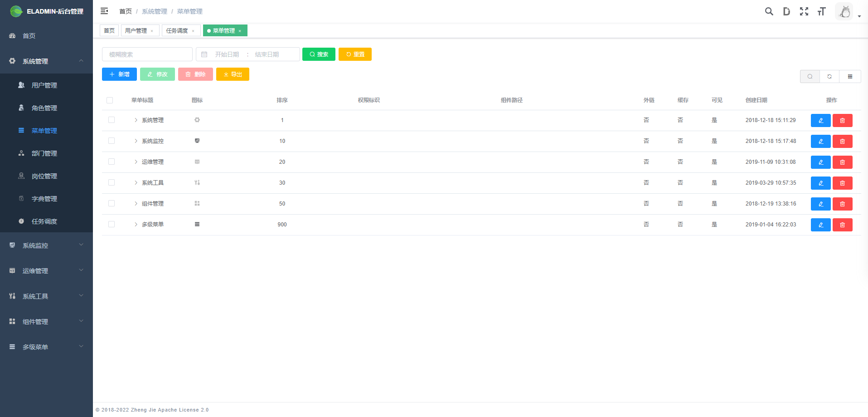The width and height of the screenshot is (868, 417).
Task: Select all rows with the header checkbox
Action: [x=110, y=100]
